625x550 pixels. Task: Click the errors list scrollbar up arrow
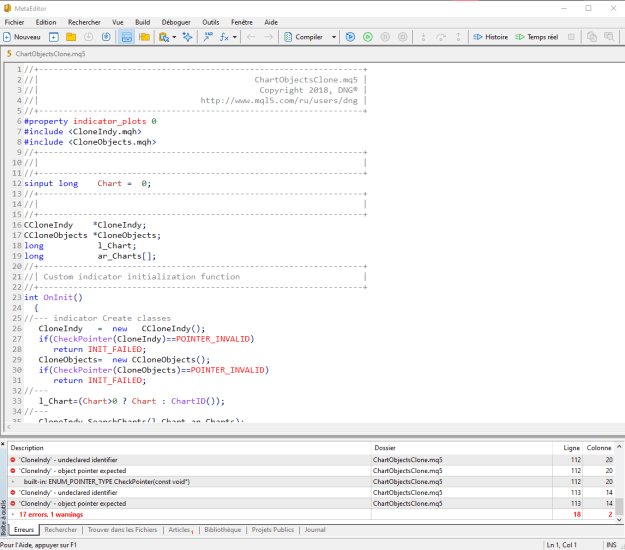(x=619, y=447)
